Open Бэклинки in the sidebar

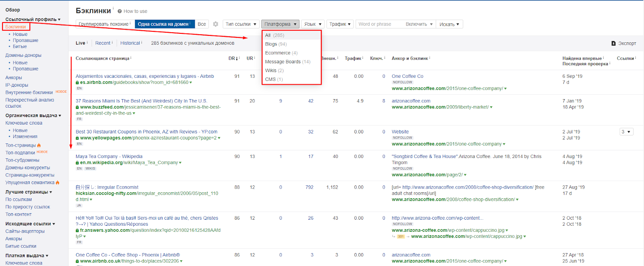coord(16,27)
